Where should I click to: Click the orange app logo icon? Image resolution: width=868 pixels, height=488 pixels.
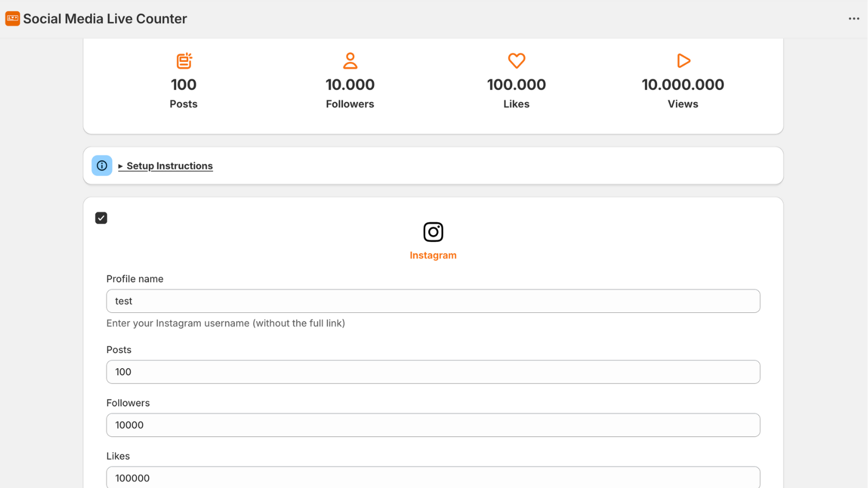coord(12,19)
